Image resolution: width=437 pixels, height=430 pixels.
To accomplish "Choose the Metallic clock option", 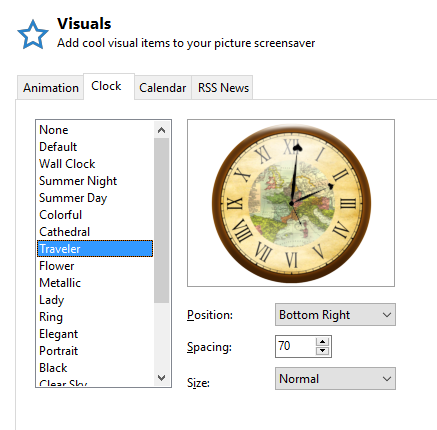I will tap(60, 283).
